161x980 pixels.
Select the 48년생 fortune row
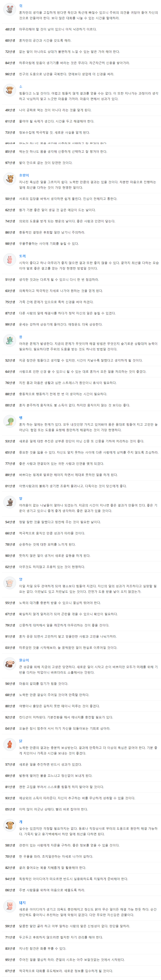[x=80, y=29]
